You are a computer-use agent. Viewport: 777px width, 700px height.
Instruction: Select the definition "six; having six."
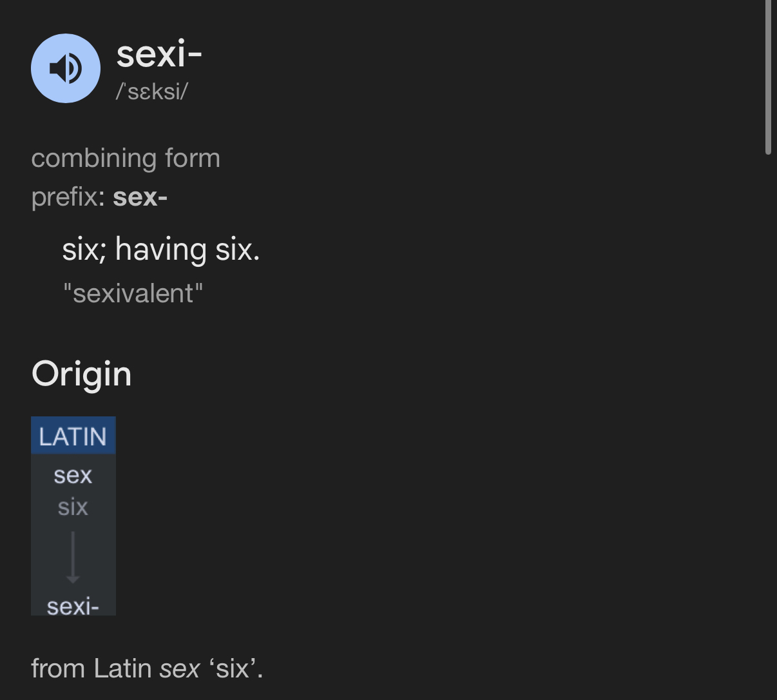point(161,249)
